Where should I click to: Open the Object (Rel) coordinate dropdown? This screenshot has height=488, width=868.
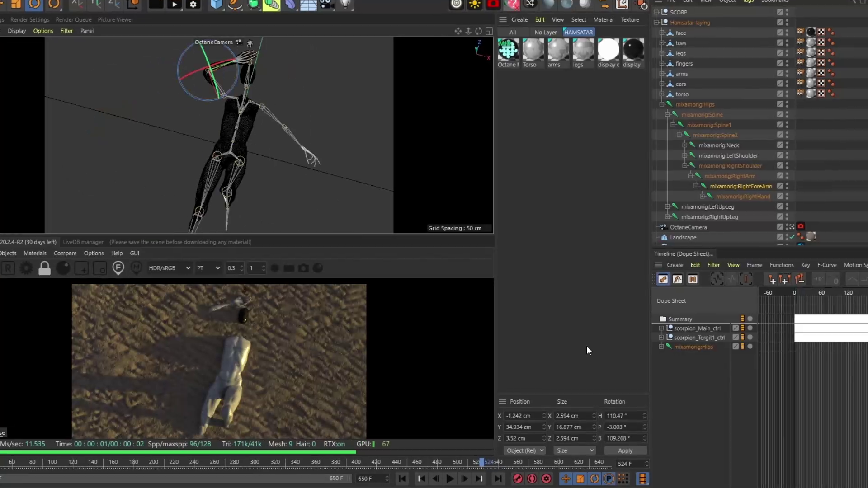pos(524,450)
